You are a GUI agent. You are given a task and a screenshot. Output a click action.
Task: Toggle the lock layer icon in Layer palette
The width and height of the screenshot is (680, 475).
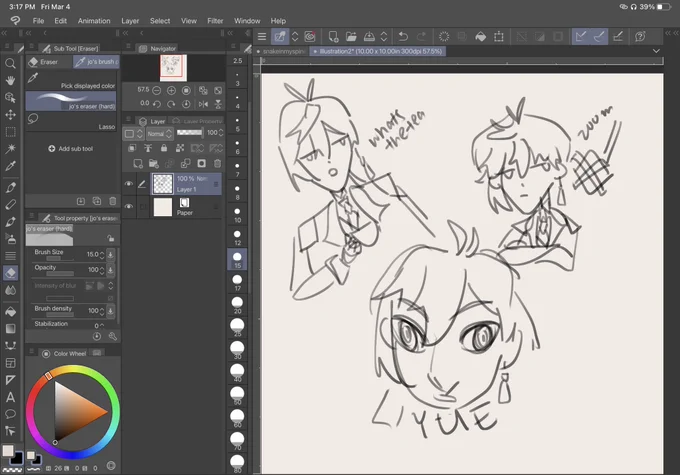(x=164, y=148)
